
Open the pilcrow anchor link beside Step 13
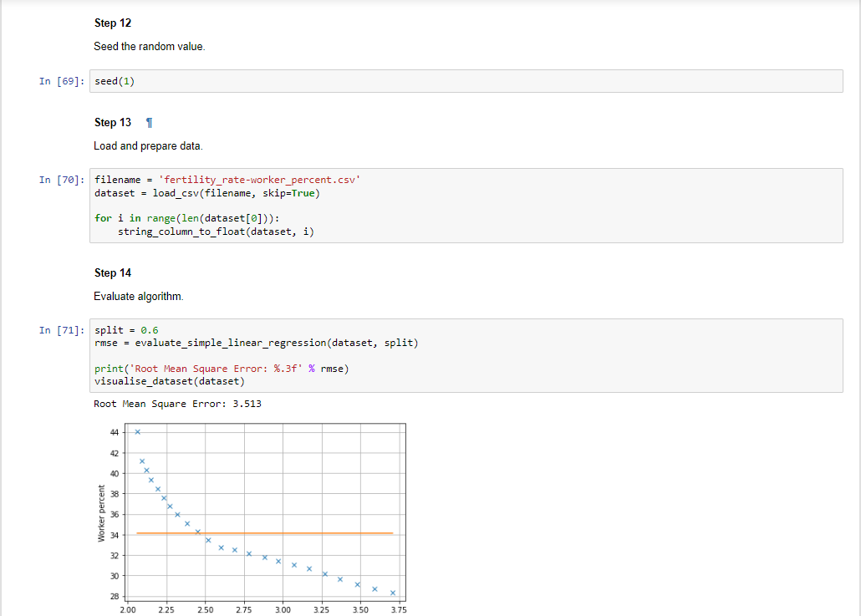(147, 122)
